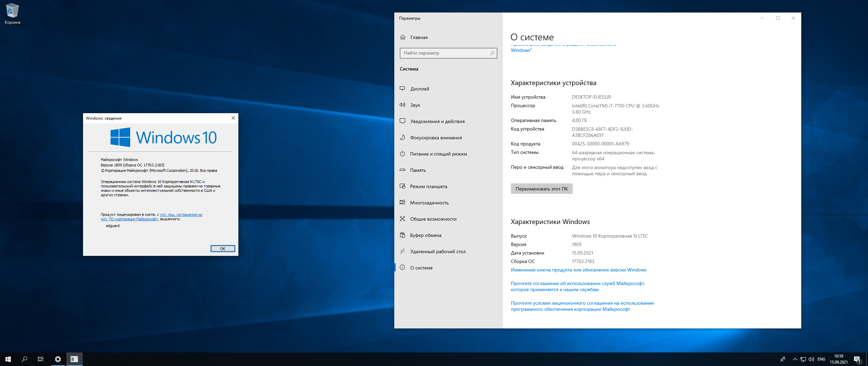Open change product key link

pyautogui.click(x=578, y=270)
